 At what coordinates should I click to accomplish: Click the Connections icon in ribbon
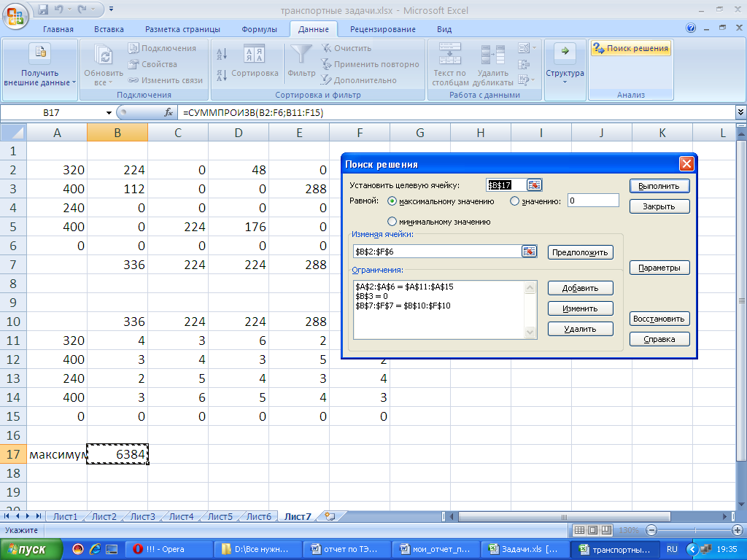point(133,47)
